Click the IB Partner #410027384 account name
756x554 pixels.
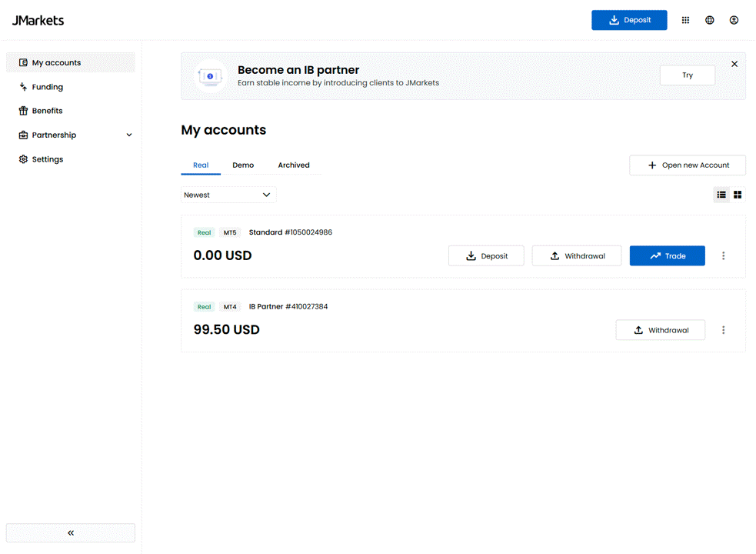[x=288, y=306]
